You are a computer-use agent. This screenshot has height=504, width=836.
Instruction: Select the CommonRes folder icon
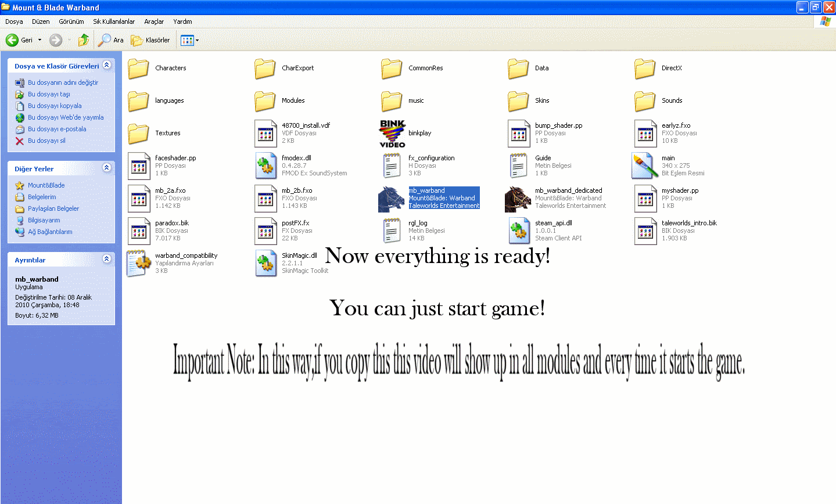(x=392, y=69)
